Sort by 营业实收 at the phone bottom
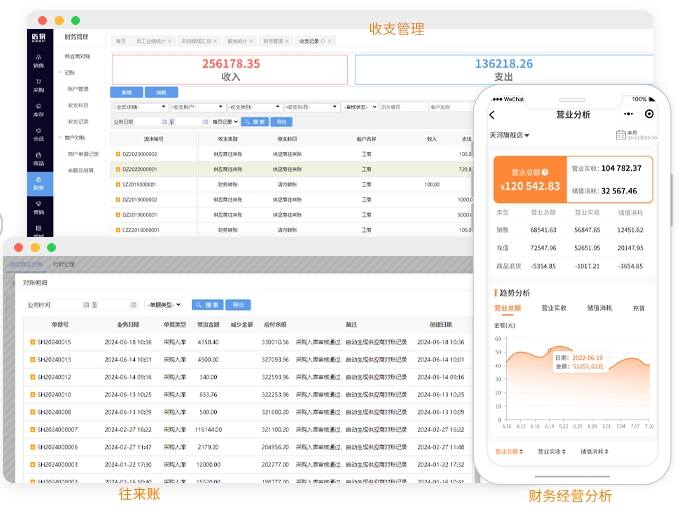 [552, 451]
